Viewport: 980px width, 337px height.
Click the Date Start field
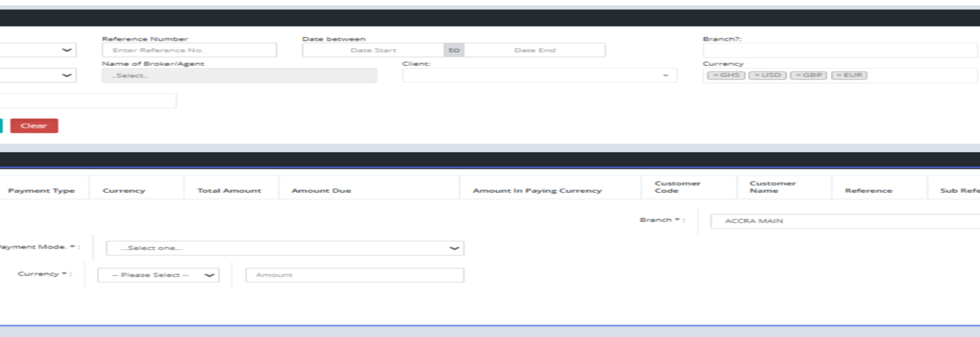373,50
